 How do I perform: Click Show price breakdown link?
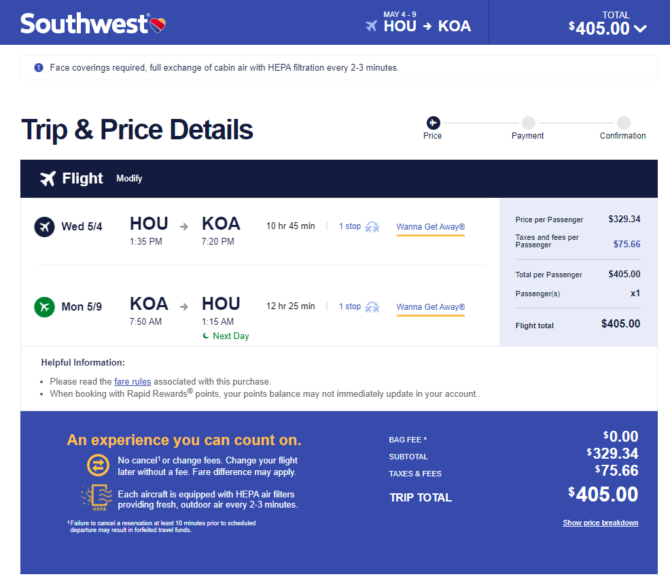pyautogui.click(x=600, y=523)
